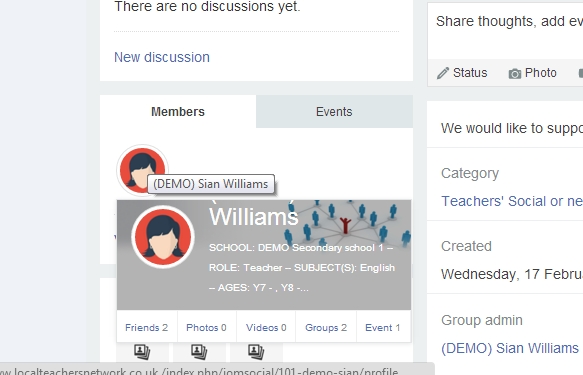Switch to the Members tab
Screen dimensions: 583x375
[x=178, y=111]
